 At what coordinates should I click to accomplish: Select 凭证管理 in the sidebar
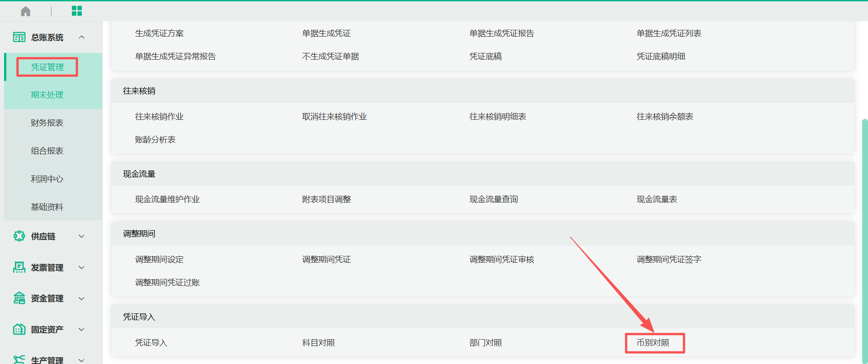coord(47,67)
